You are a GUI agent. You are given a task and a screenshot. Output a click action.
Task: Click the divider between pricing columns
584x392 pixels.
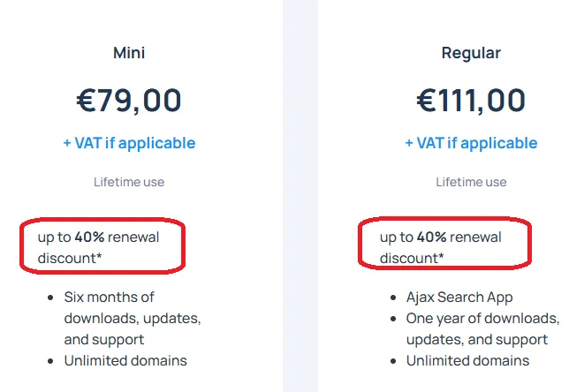(300, 196)
